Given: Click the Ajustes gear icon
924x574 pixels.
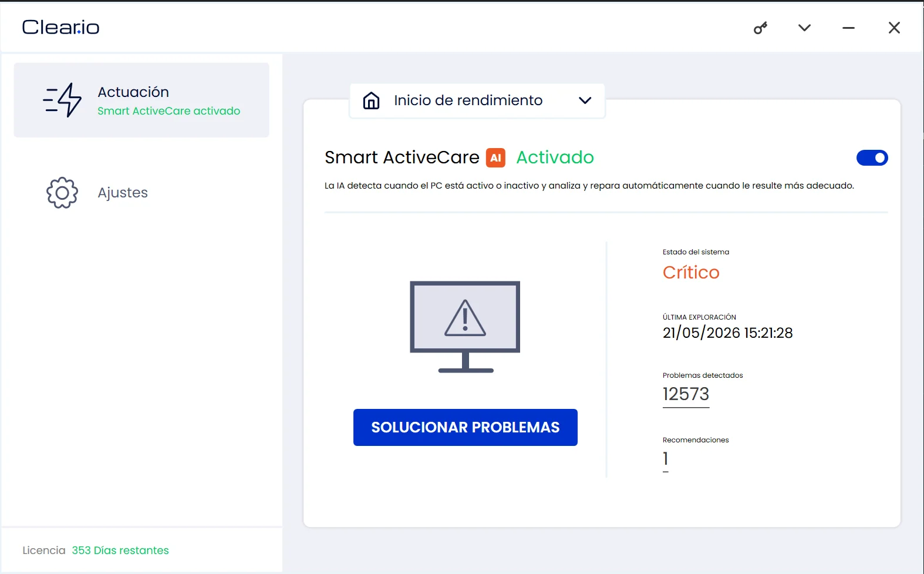Looking at the screenshot, I should (x=62, y=193).
